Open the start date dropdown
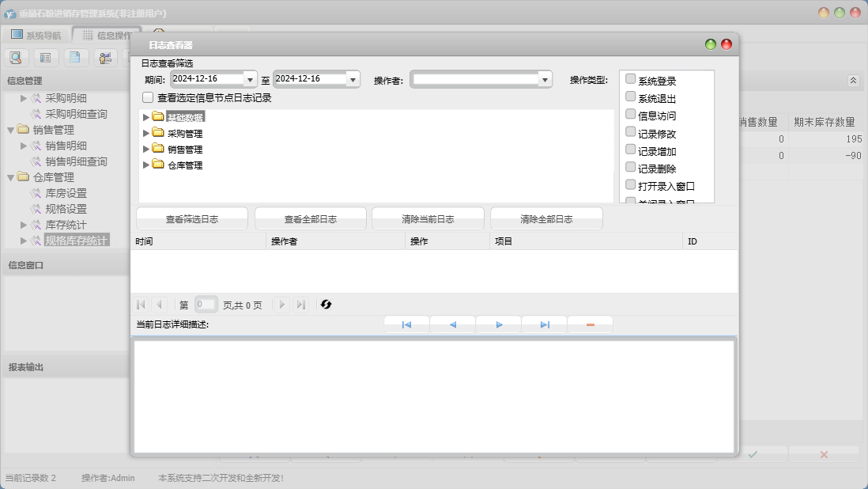 (x=251, y=80)
